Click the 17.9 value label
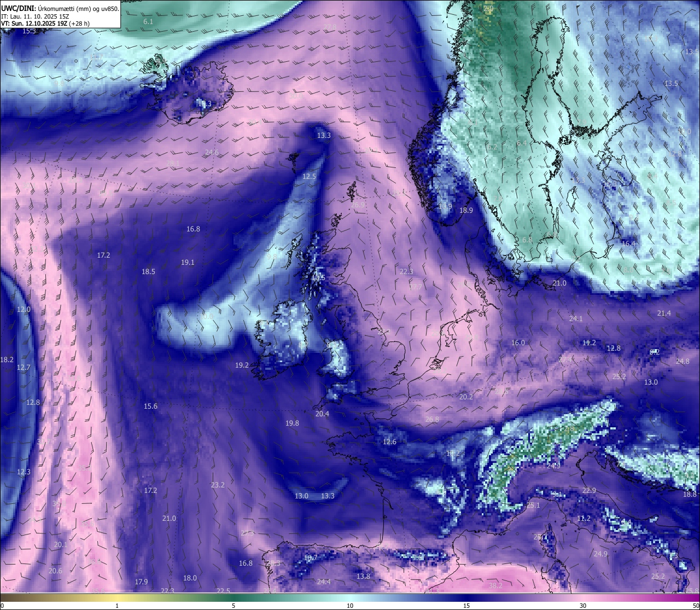Image resolution: width=700 pixels, height=610 pixels. 141,582
